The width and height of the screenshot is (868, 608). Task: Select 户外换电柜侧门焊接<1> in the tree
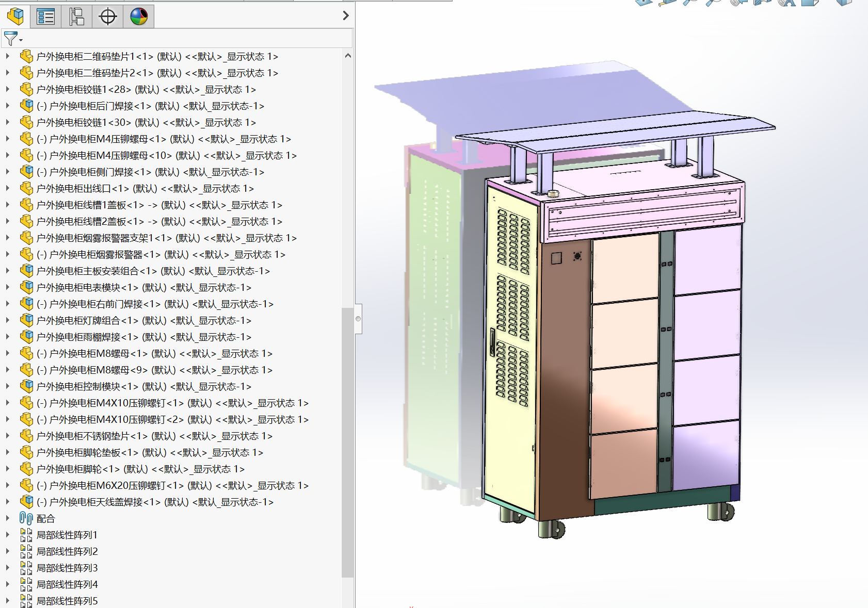coord(150,172)
